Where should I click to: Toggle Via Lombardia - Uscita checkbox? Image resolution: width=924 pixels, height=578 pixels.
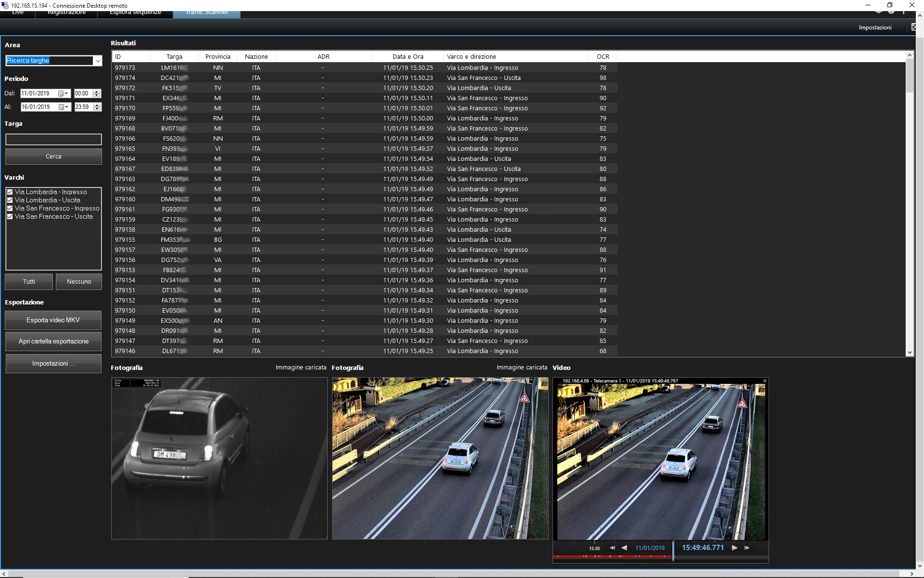pyautogui.click(x=10, y=200)
